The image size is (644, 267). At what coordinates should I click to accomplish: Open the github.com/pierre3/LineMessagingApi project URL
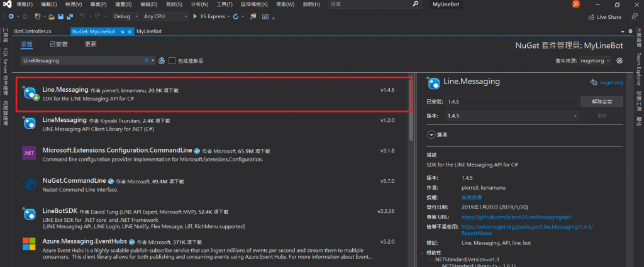517,217
